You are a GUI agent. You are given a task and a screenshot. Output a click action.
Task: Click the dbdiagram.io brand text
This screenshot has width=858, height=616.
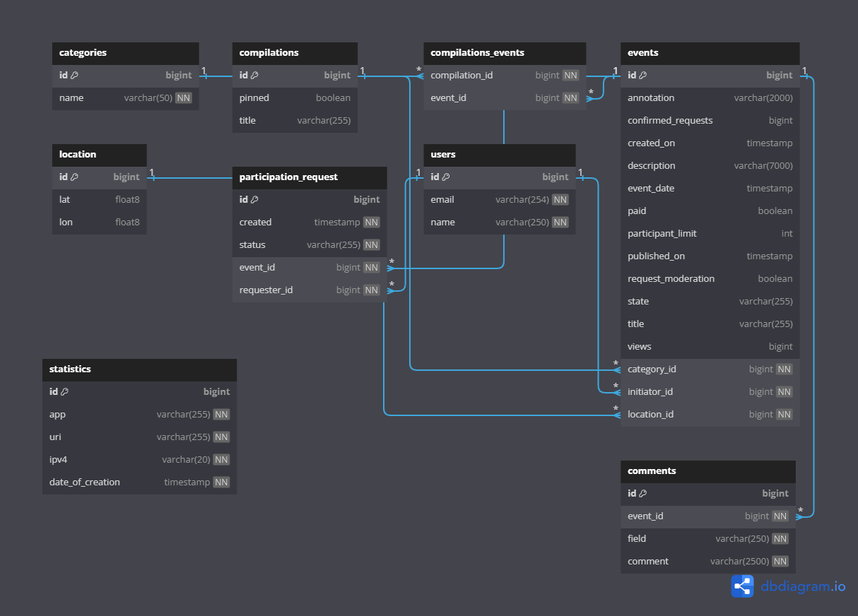(x=803, y=586)
